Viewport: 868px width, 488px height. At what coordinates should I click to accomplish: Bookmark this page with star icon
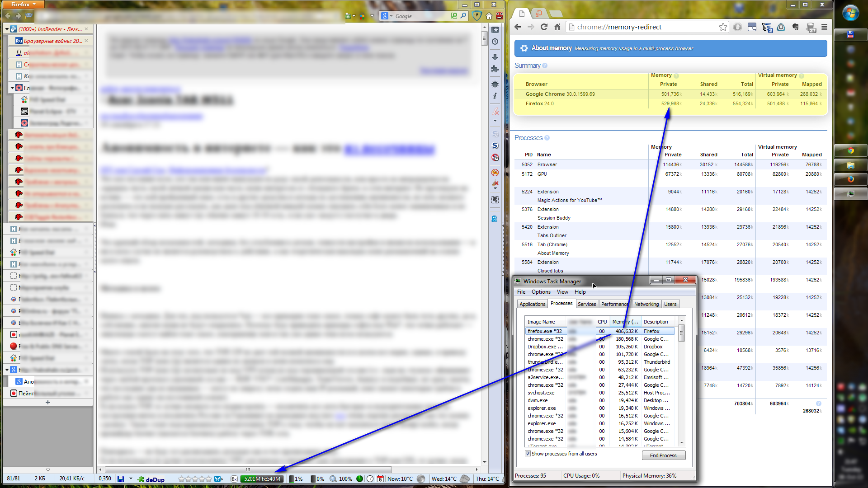pos(723,27)
